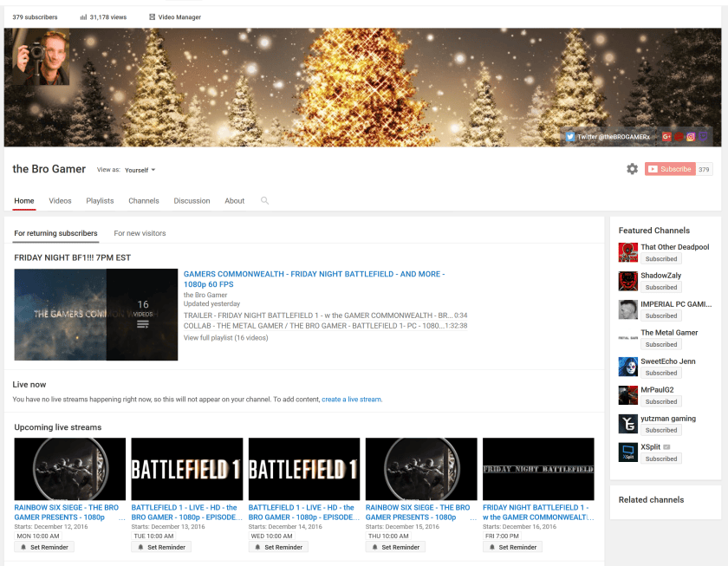
Task: Open ShadowZaly channel avatar
Action: (628, 281)
